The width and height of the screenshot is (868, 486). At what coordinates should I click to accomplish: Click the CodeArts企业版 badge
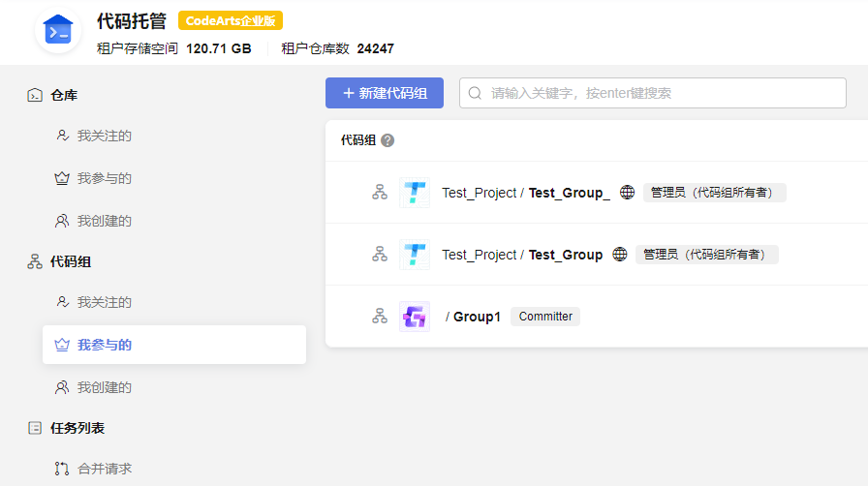click(231, 21)
